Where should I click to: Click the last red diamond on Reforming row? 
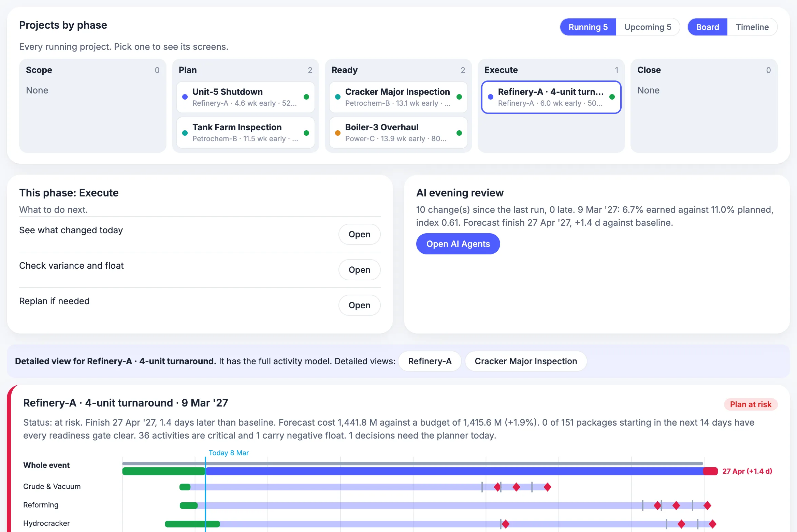(x=707, y=505)
